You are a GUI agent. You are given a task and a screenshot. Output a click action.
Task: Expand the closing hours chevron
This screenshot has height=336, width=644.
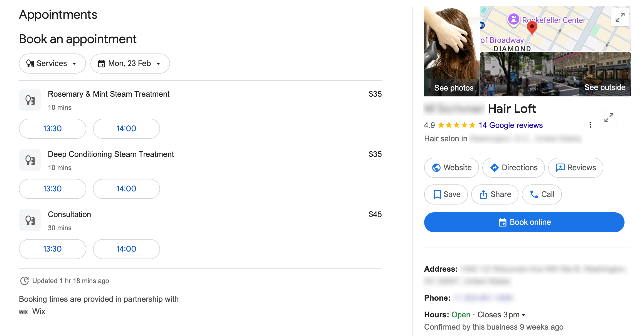523,315
